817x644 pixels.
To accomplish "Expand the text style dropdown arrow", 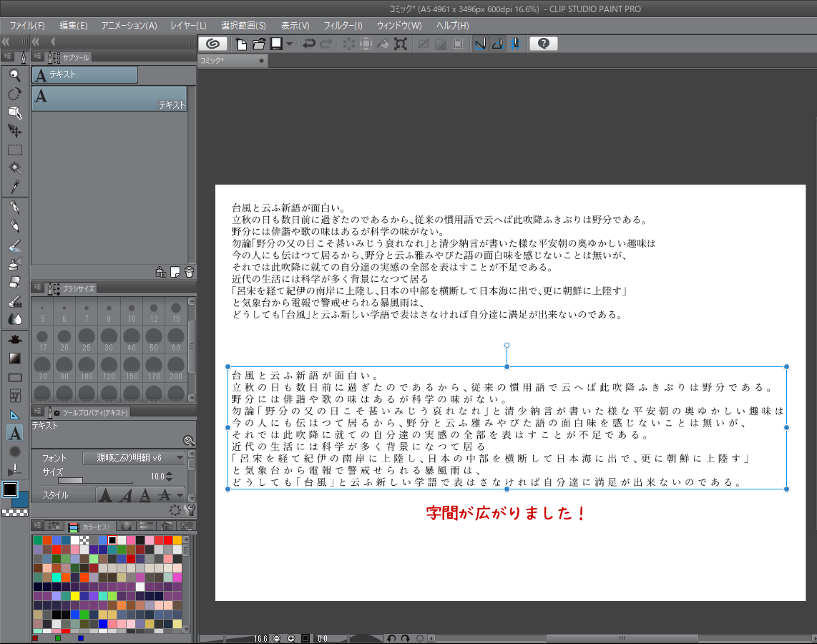I will tap(180, 494).
